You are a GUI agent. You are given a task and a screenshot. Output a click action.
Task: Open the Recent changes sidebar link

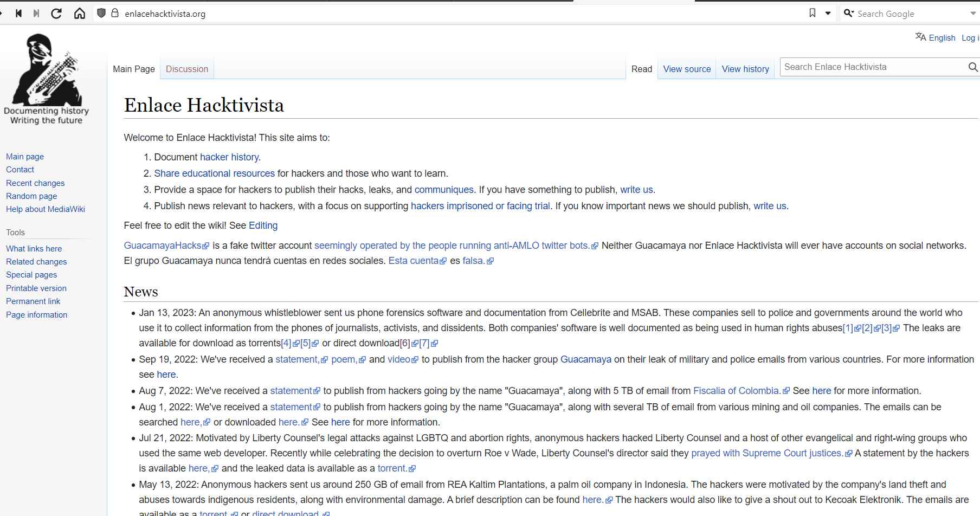pyautogui.click(x=35, y=183)
